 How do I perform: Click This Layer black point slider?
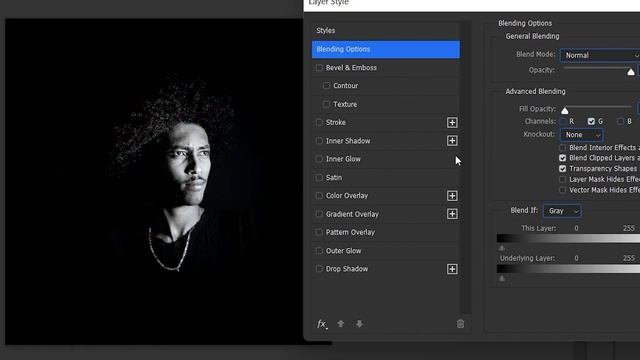(502, 248)
